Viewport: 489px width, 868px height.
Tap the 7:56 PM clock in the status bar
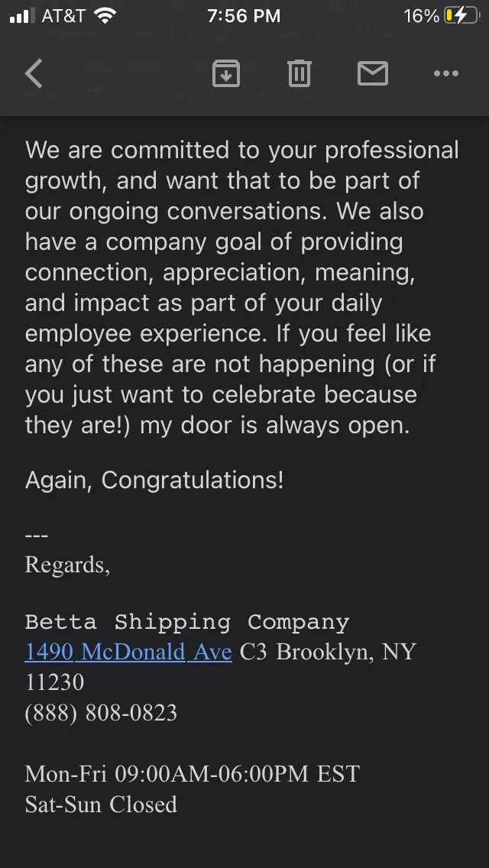(x=244, y=16)
